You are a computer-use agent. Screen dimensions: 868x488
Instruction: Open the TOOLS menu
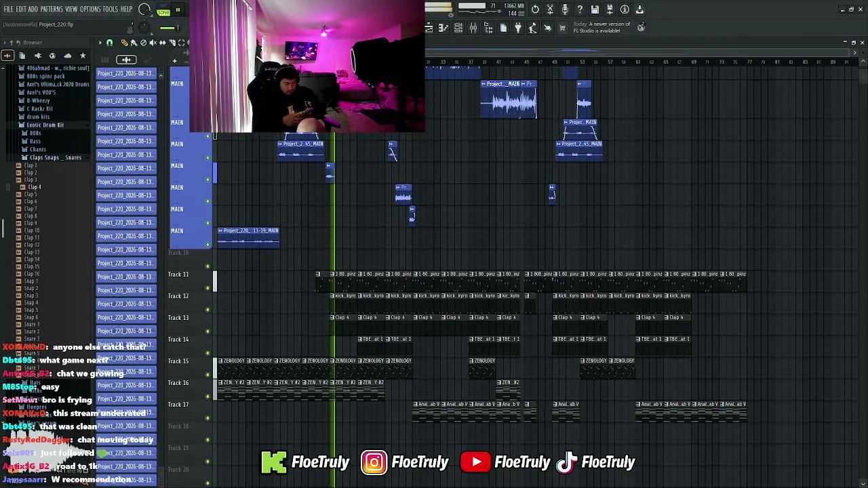(x=111, y=9)
